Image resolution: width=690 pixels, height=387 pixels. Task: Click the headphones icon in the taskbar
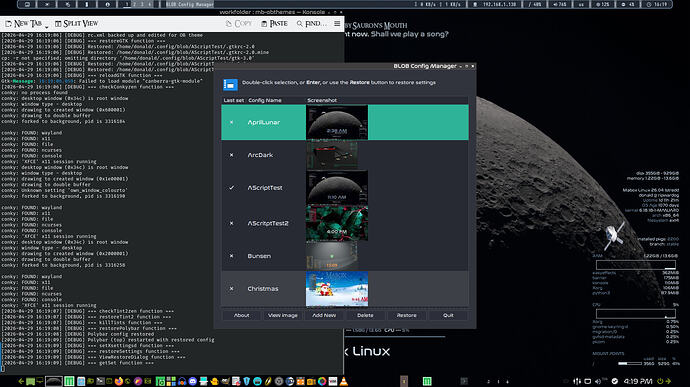tap(182, 381)
